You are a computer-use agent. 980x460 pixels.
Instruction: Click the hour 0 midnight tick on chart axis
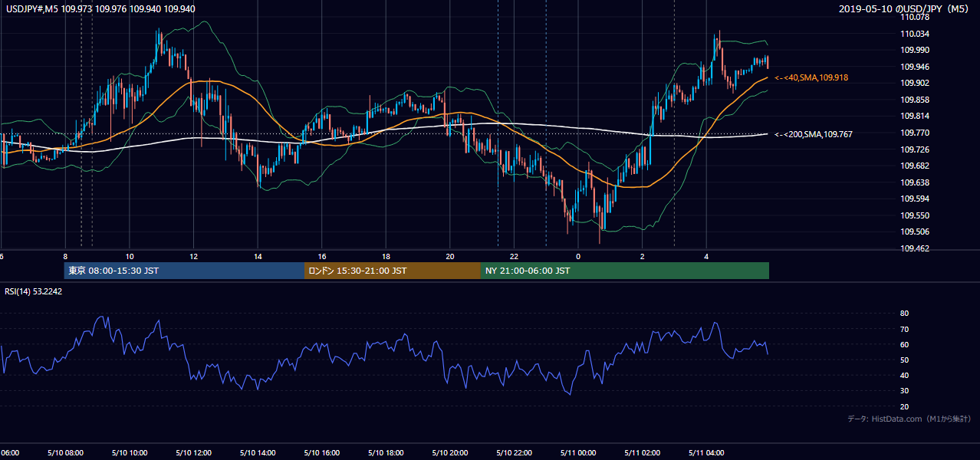click(578, 256)
